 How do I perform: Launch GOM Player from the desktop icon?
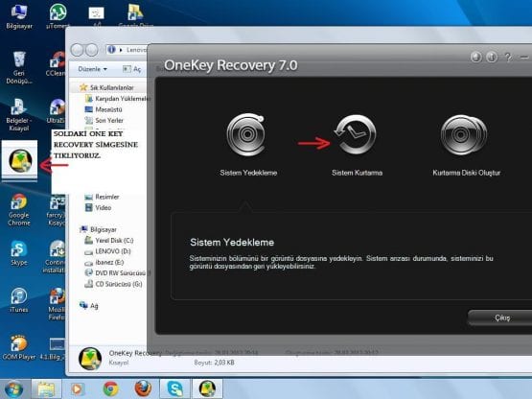click(x=19, y=347)
